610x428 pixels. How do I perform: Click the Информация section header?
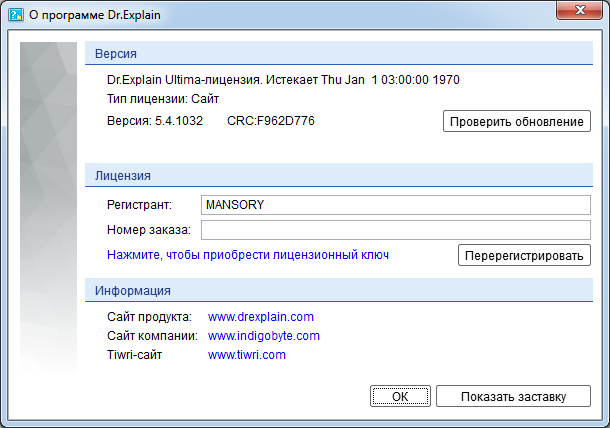(132, 291)
